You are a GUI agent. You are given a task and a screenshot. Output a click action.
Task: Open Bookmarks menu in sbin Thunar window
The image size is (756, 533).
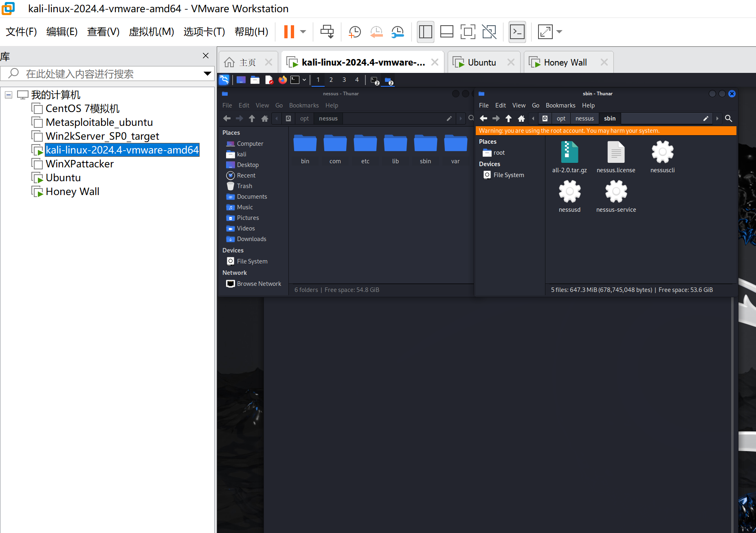[560, 105]
